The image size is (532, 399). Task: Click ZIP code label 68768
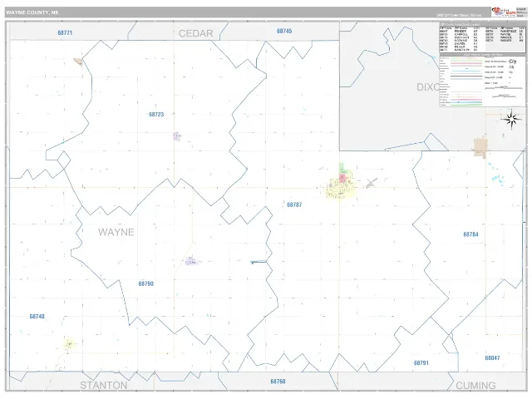click(x=278, y=382)
